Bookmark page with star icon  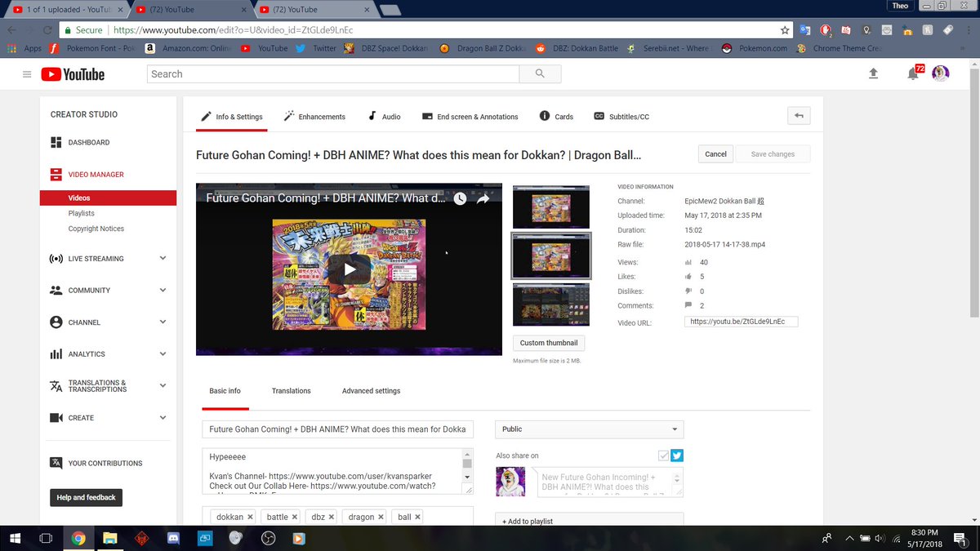point(785,30)
